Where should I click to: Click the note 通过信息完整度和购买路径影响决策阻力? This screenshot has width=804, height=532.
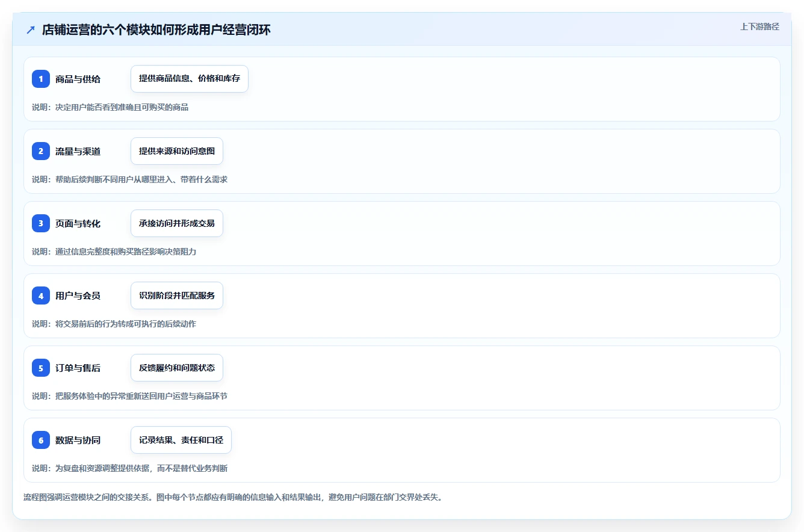point(114,252)
